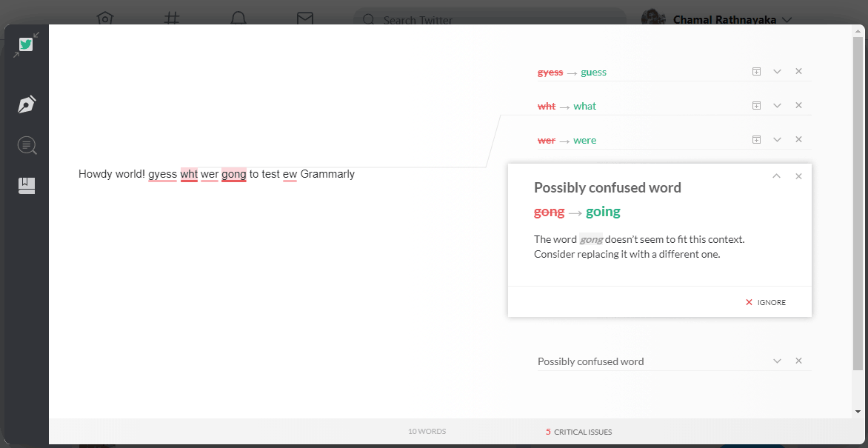The height and width of the screenshot is (448, 868).
Task: Accept the 'were' correction
Action: (x=584, y=141)
